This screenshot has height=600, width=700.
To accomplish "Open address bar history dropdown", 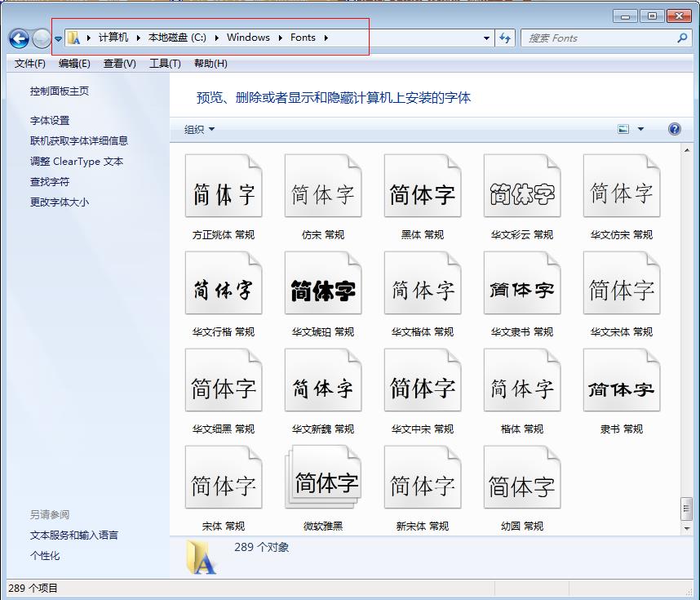I will pos(486,38).
